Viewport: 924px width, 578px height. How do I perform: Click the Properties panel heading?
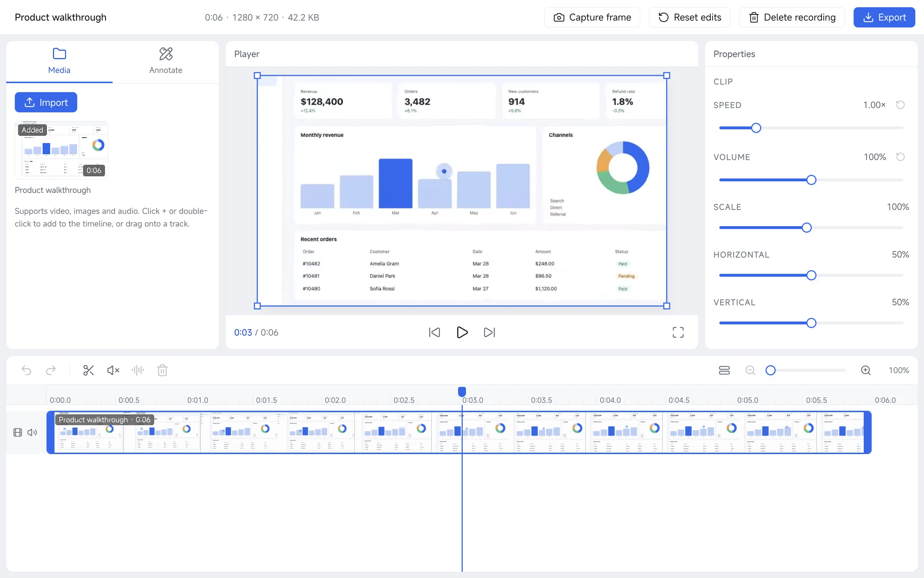734,54
